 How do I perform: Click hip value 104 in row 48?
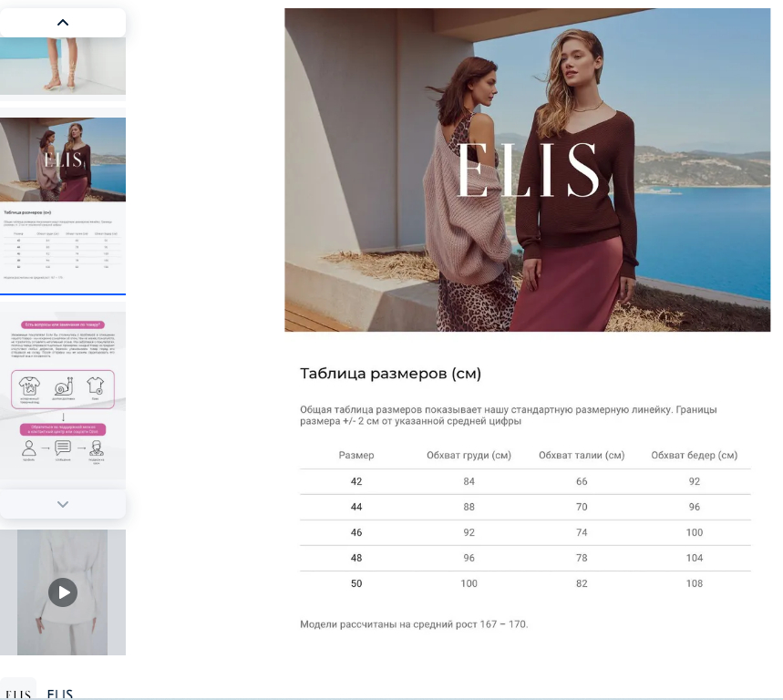point(694,558)
